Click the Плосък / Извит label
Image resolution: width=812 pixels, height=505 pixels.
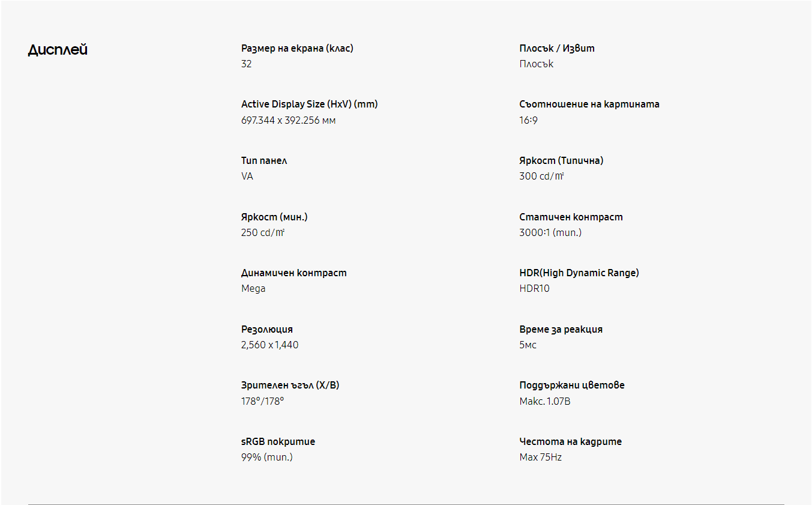pyautogui.click(x=557, y=49)
